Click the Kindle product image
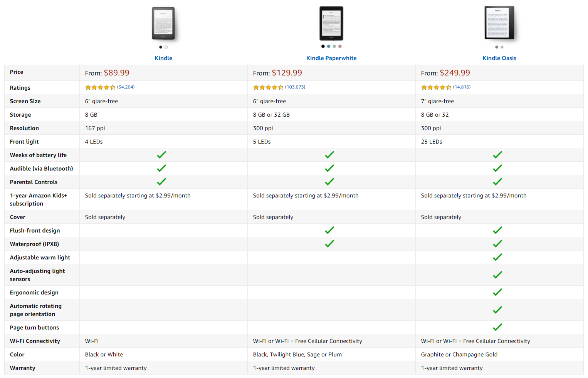Viewport: 588px width, 378px height. coord(164,24)
